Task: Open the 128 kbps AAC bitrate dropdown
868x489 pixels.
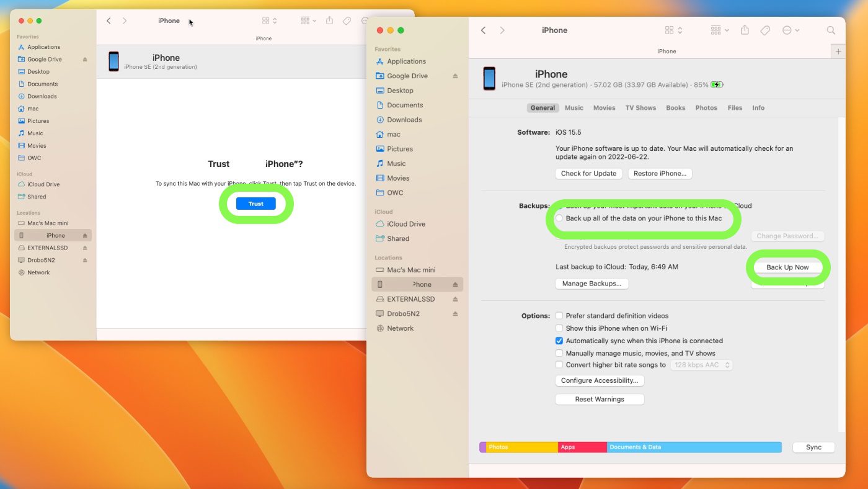Action: (x=701, y=365)
